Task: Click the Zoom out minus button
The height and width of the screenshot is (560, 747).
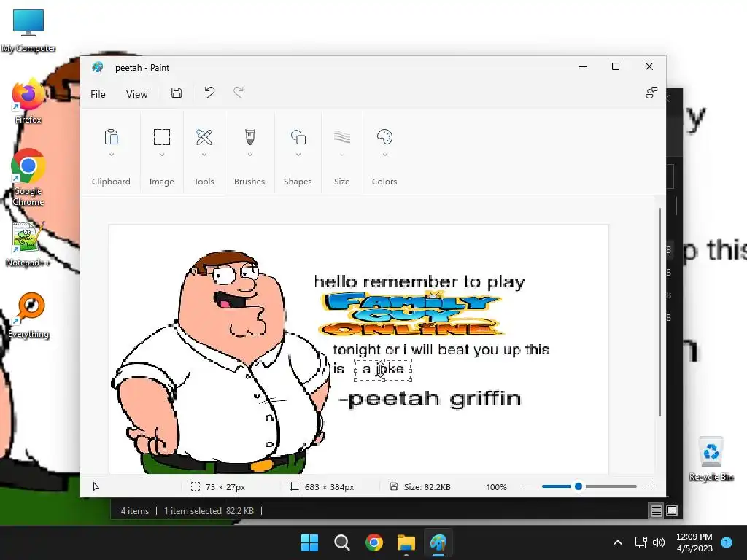Action: 527,486
